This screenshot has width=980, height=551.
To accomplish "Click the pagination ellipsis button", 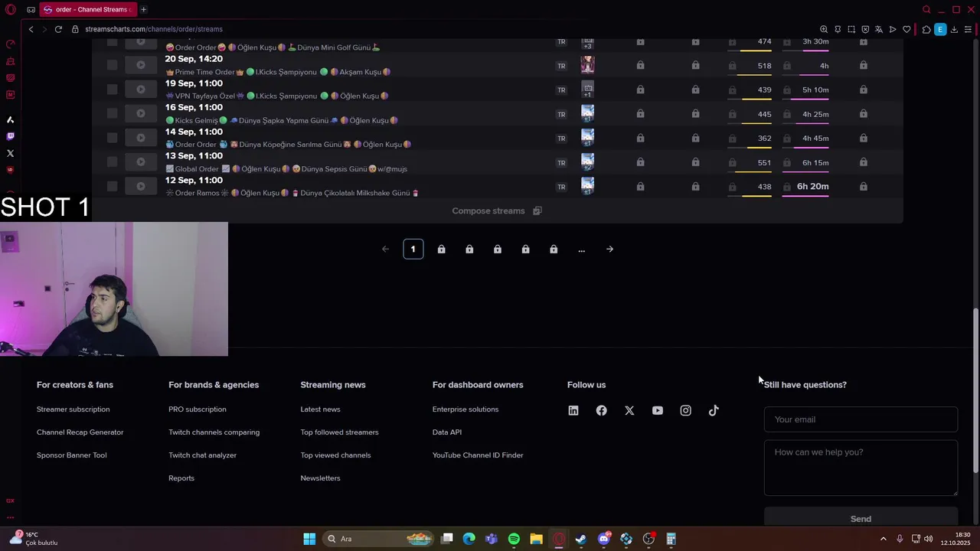I will tap(582, 249).
